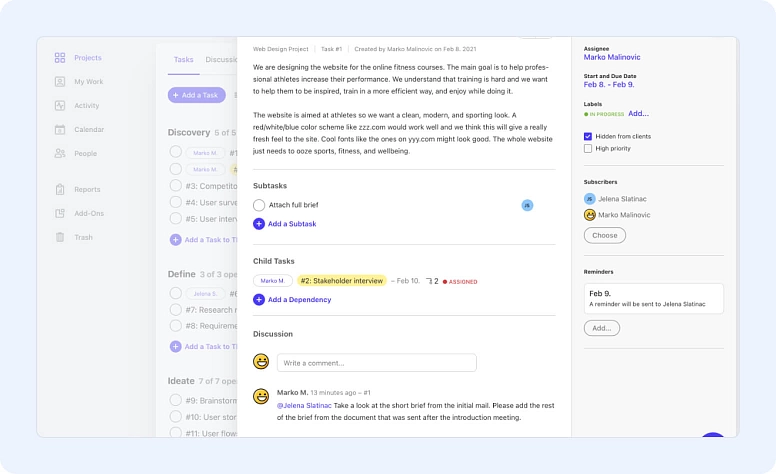Click the yellow Stakeholder interview task label

pyautogui.click(x=341, y=281)
